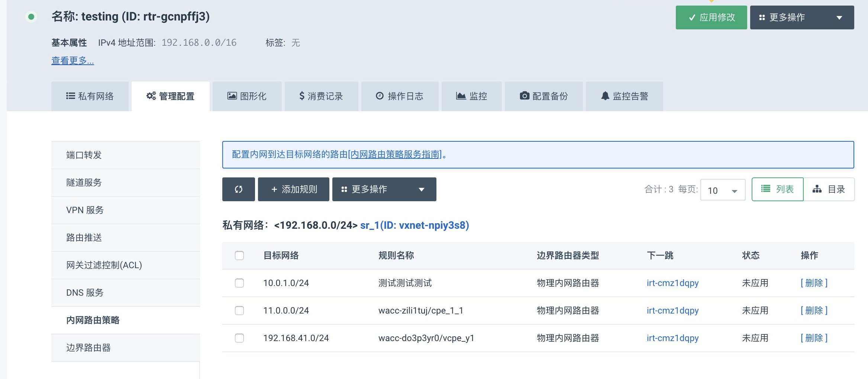Click the green running status indicator
The width and height of the screenshot is (868, 379).
[31, 17]
